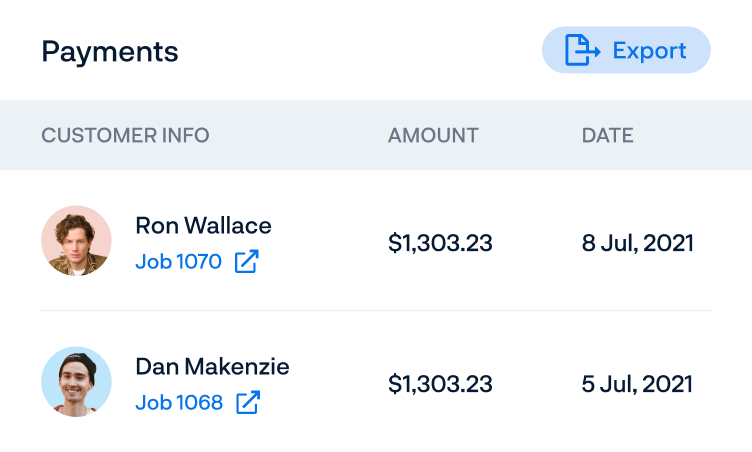
Task: Click the 8 Jul, 2021 date
Action: (637, 243)
